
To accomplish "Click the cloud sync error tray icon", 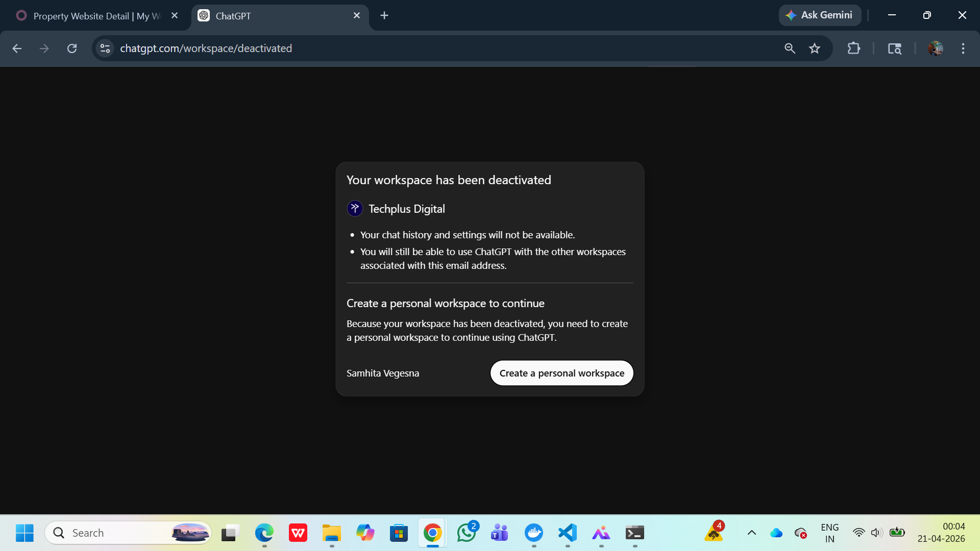I will coord(801,533).
